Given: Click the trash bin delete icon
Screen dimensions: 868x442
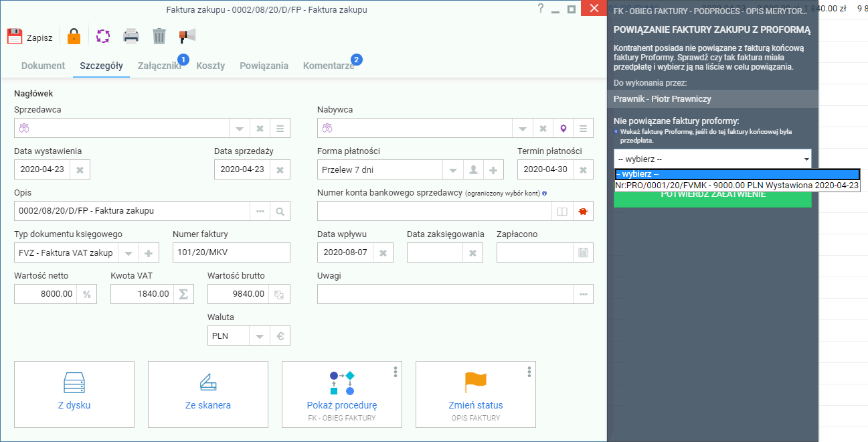Looking at the screenshot, I should (159, 36).
